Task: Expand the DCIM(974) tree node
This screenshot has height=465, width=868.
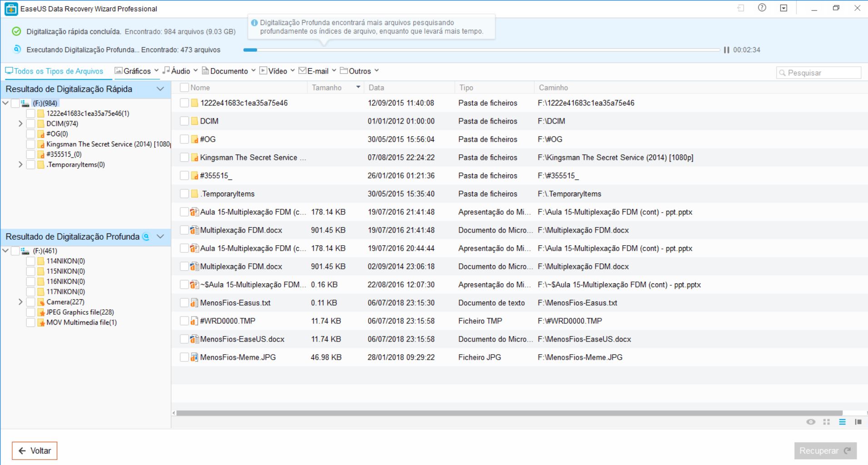Action: pyautogui.click(x=20, y=124)
